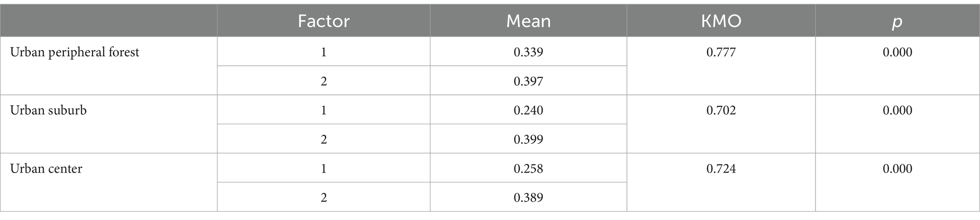This screenshot has width=980, height=220.
Task: Click the p value for Urban peripheral forest
Action: [898, 52]
